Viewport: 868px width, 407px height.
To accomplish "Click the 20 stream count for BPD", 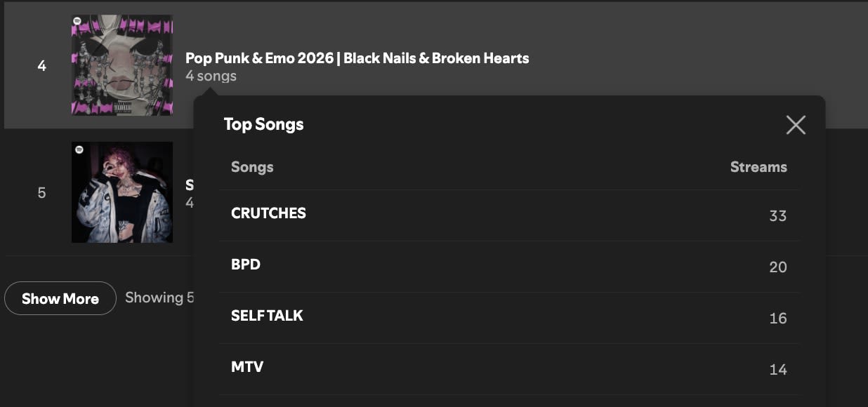I will [x=777, y=267].
